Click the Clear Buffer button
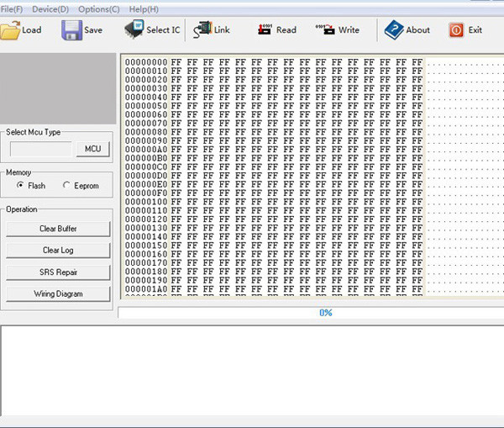 pos(58,229)
